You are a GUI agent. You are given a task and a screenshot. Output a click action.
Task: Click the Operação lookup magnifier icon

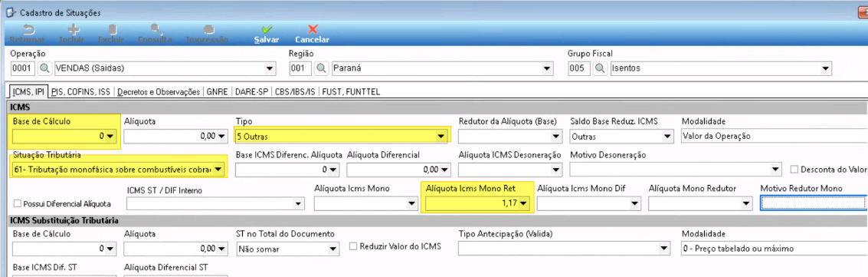44,69
